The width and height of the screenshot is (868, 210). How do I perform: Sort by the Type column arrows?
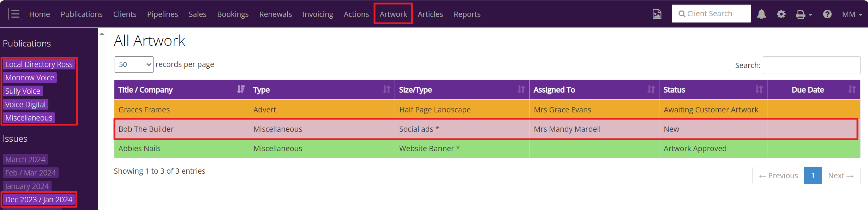387,89
